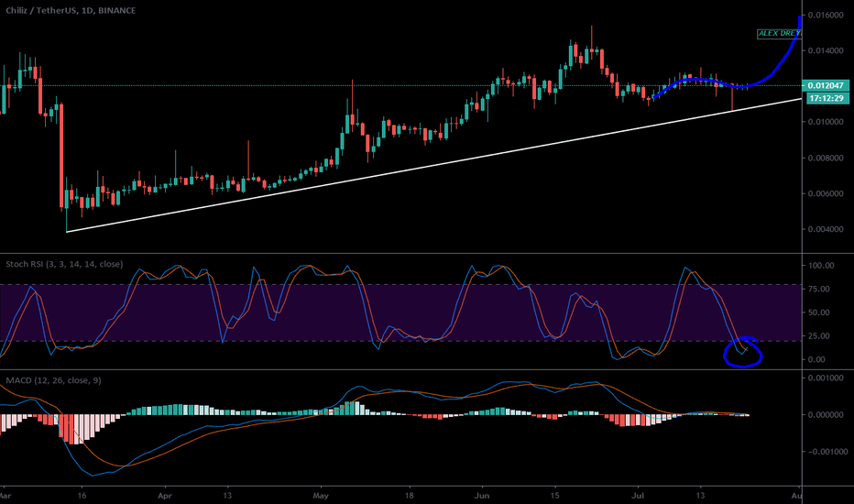The width and height of the screenshot is (854, 504).
Task: Click the Jul label on the time axis
Action: 638,496
